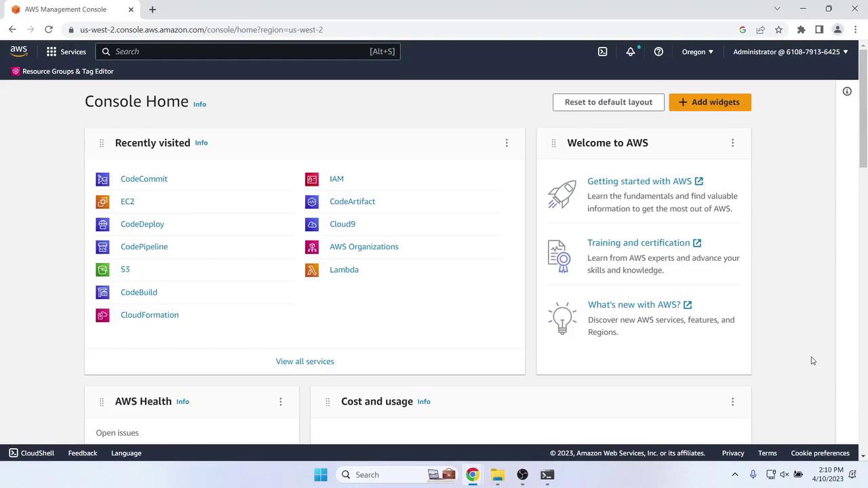Expand the Oregon region selector
Viewport: 868px width, 488px height.
click(698, 52)
